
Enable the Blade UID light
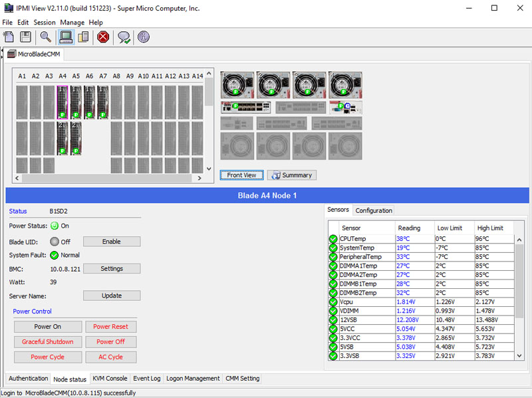coord(111,242)
